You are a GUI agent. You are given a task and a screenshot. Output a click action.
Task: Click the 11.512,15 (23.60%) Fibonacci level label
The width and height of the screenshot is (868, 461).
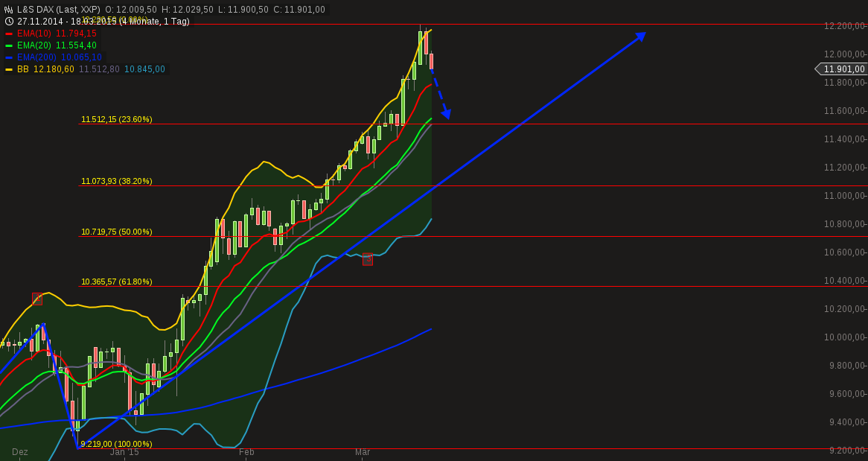(x=116, y=118)
